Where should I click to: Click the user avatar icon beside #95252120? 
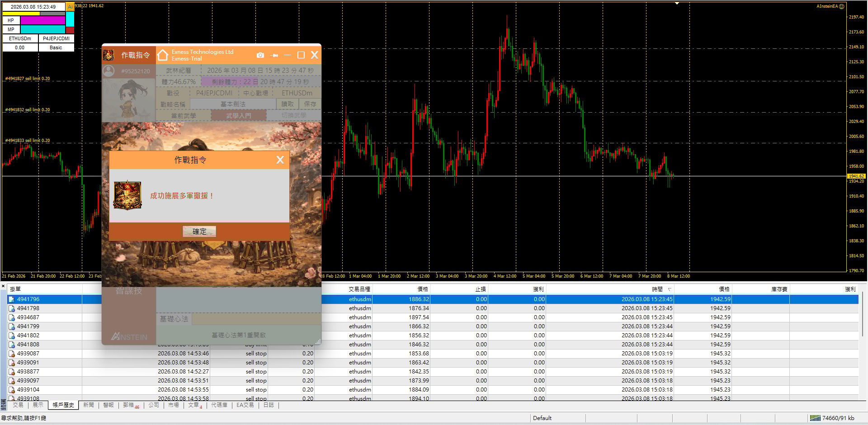pyautogui.click(x=108, y=71)
